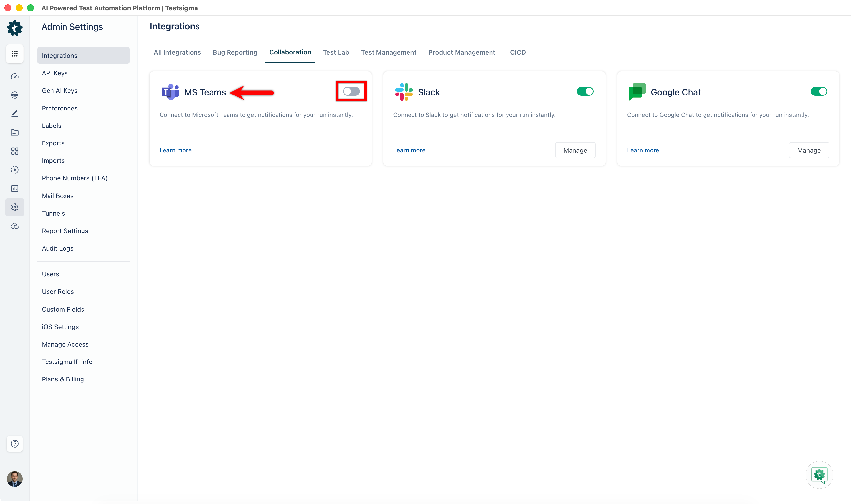Open Imports settings
851x504 pixels.
click(53, 161)
